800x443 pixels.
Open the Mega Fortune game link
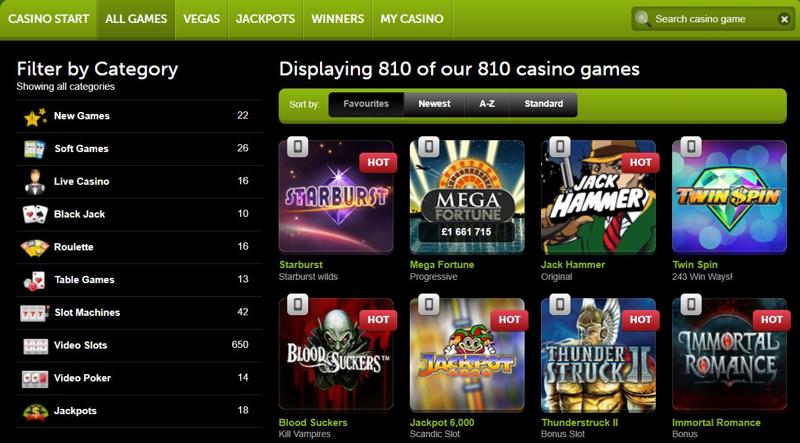[442, 265]
